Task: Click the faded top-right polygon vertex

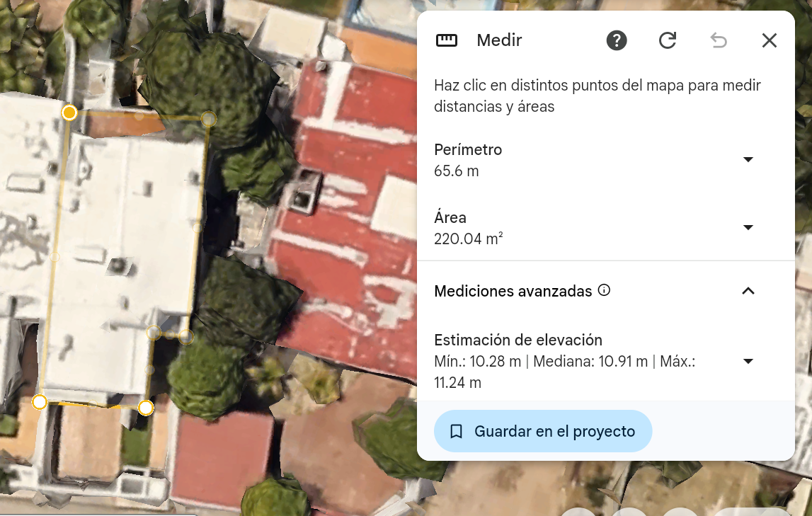Action: 209,119
